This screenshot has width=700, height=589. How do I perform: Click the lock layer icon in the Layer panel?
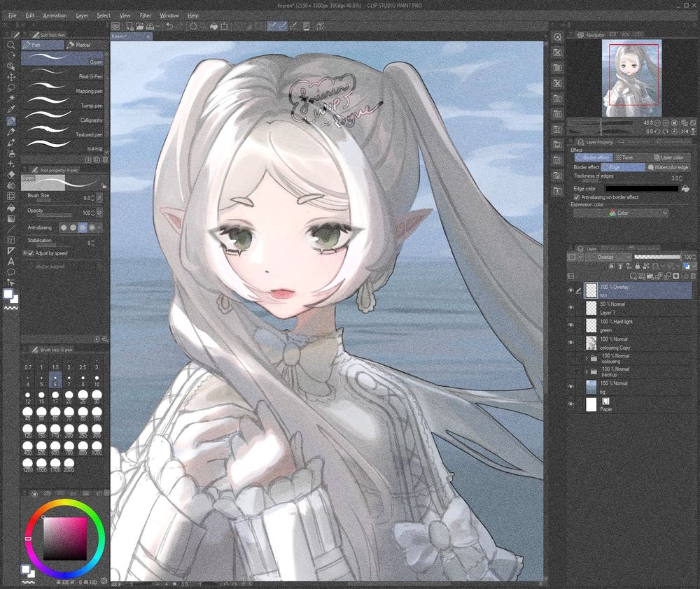tap(637, 267)
